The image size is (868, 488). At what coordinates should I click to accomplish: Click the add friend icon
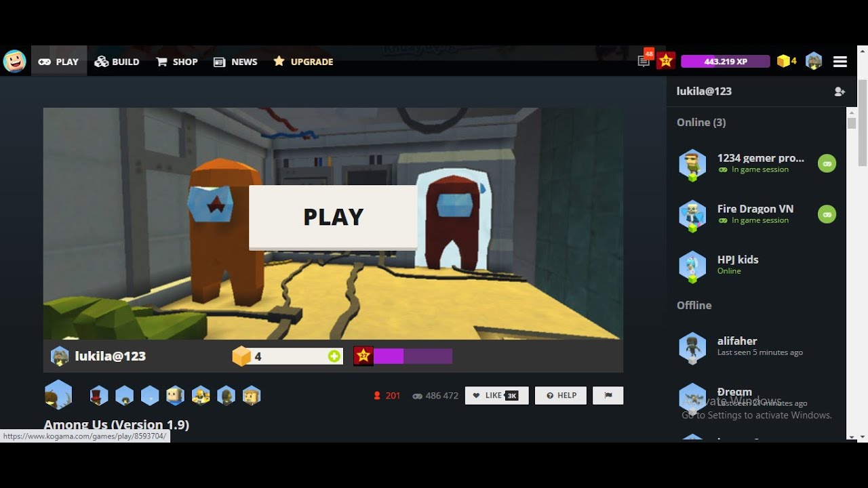(x=840, y=91)
